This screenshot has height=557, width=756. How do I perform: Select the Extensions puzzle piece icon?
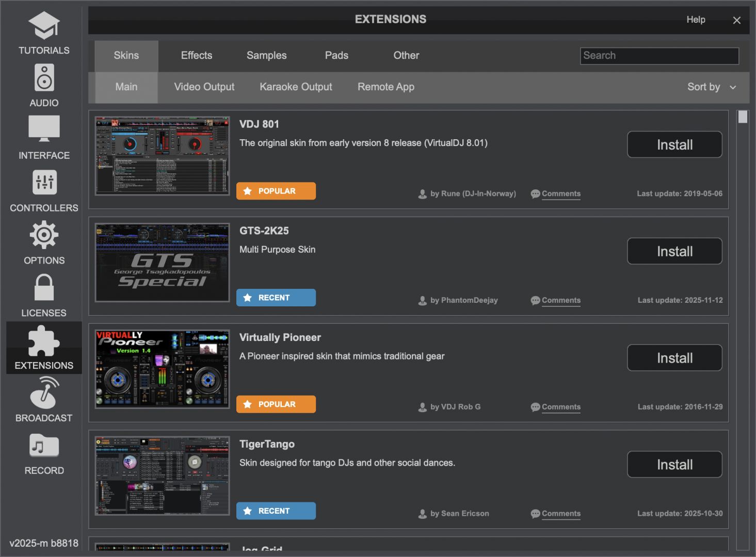(x=44, y=341)
